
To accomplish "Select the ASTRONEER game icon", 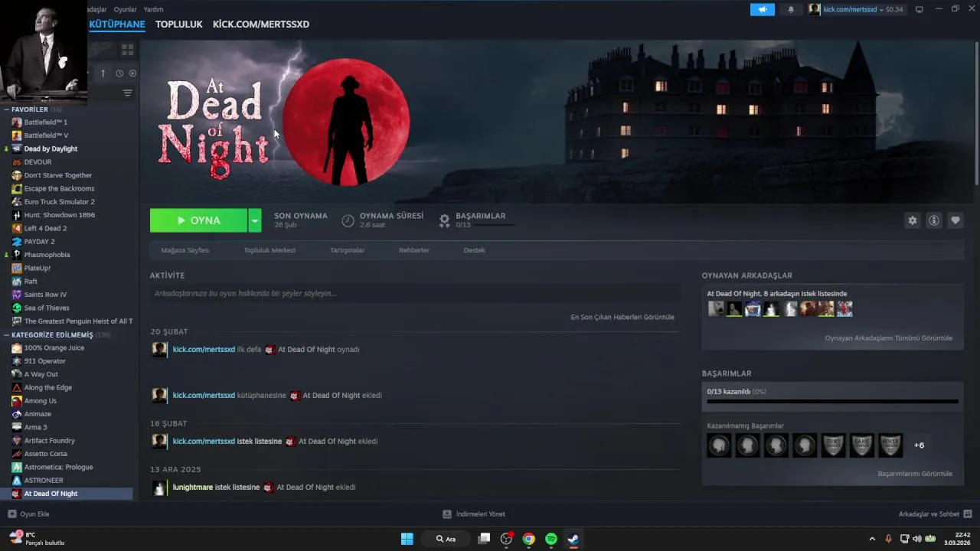I will pyautogui.click(x=17, y=481).
